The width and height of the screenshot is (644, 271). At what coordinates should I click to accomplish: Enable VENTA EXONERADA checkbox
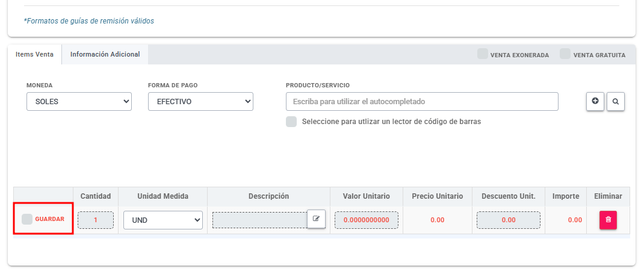pos(483,54)
